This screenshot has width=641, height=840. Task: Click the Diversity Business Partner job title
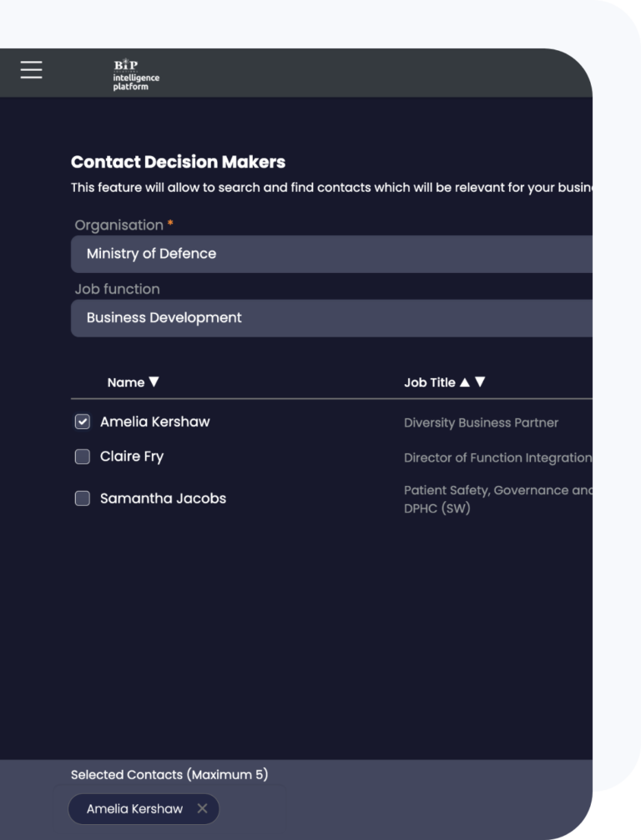click(x=481, y=423)
